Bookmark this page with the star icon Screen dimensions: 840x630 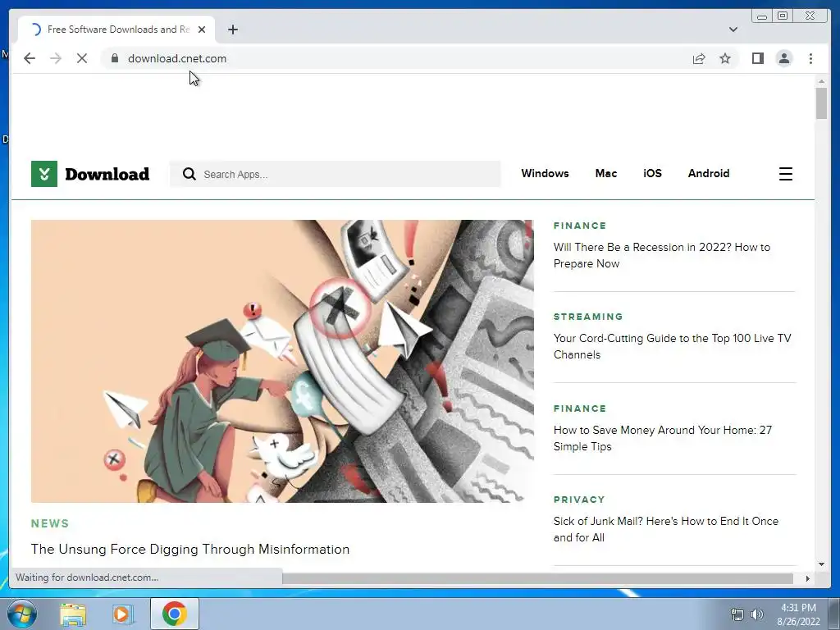pos(725,58)
